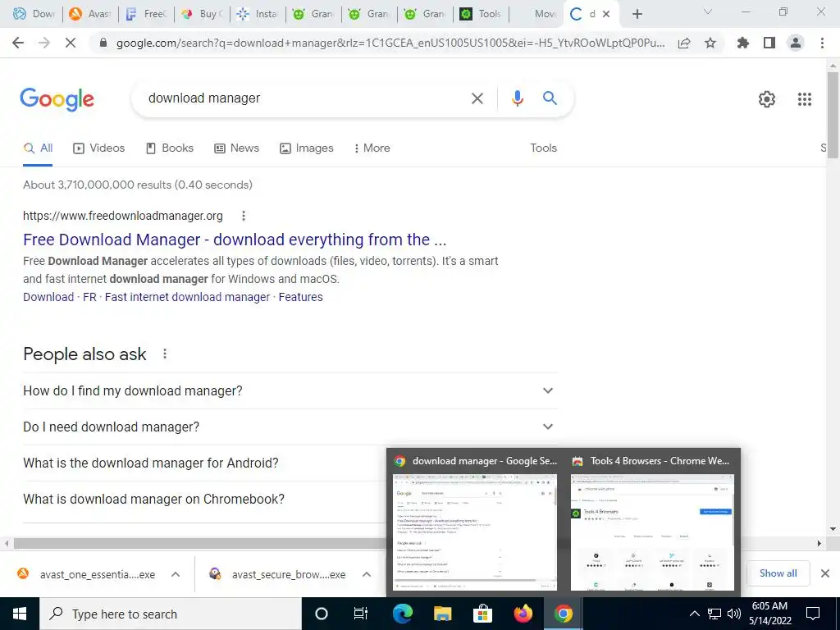The height and width of the screenshot is (630, 840).
Task: Go back to the previous page
Action: click(18, 43)
